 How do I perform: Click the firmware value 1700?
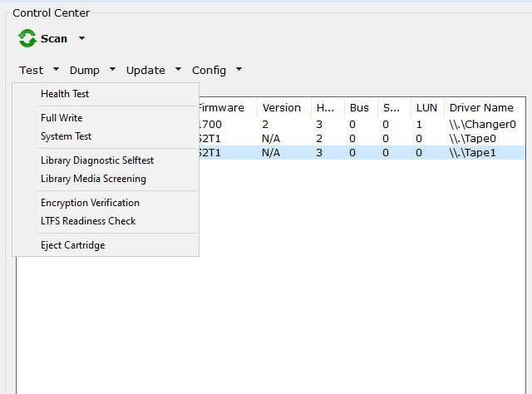pyautogui.click(x=210, y=125)
